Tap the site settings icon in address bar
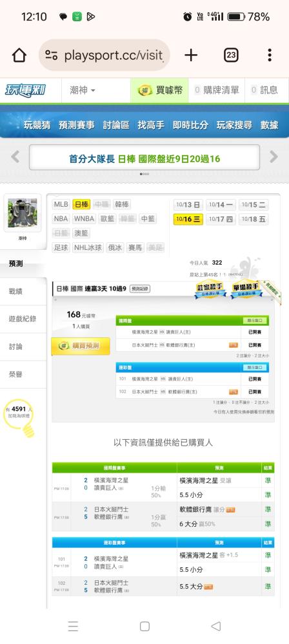 tap(52, 55)
